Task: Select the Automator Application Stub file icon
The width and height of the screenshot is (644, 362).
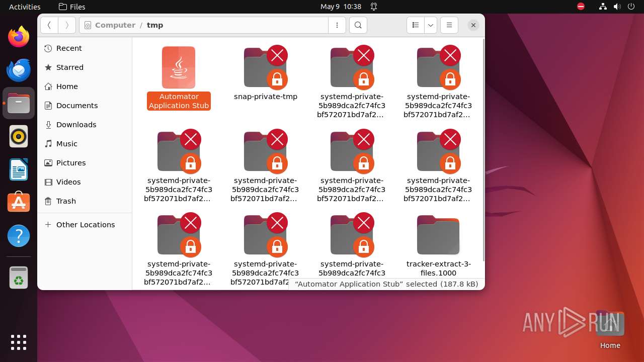Action: pyautogui.click(x=179, y=67)
